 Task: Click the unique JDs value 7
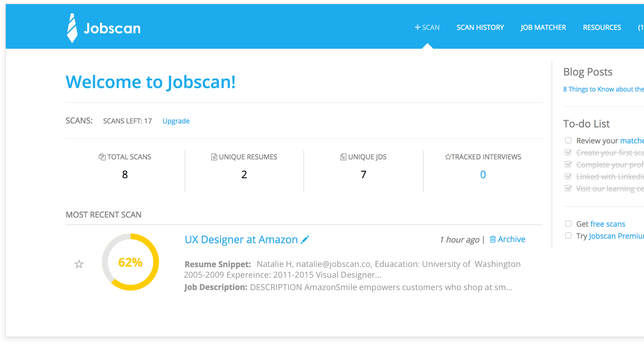pyautogui.click(x=363, y=174)
